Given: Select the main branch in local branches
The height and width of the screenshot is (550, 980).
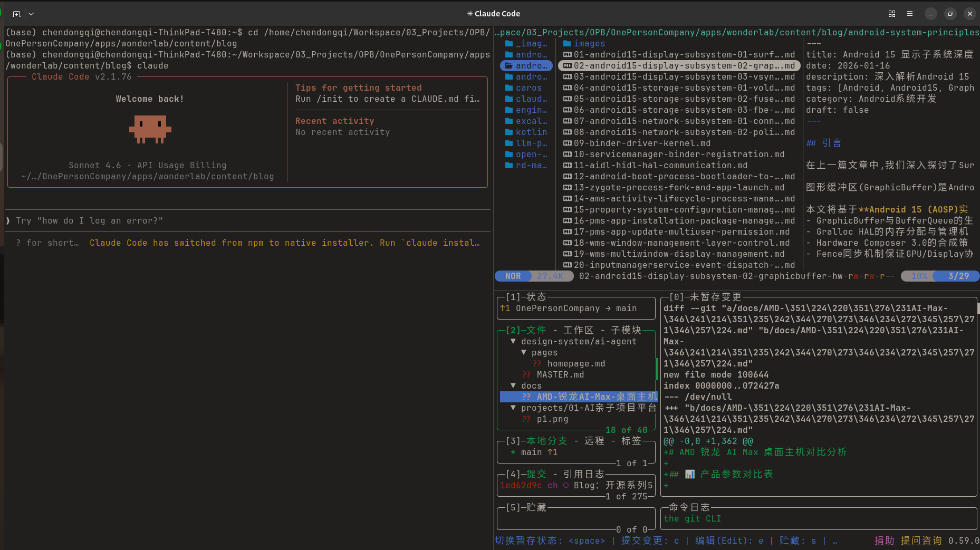Looking at the screenshot, I should [531, 452].
